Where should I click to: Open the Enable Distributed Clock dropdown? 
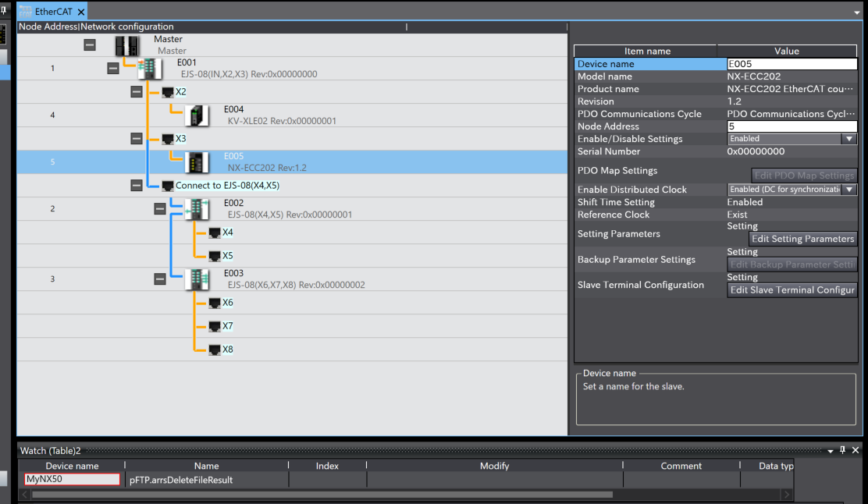(x=848, y=190)
